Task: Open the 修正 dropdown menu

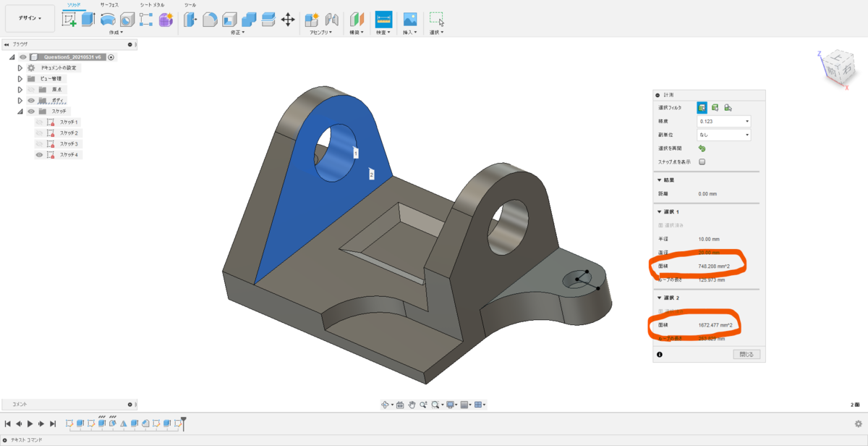Action: pyautogui.click(x=238, y=33)
